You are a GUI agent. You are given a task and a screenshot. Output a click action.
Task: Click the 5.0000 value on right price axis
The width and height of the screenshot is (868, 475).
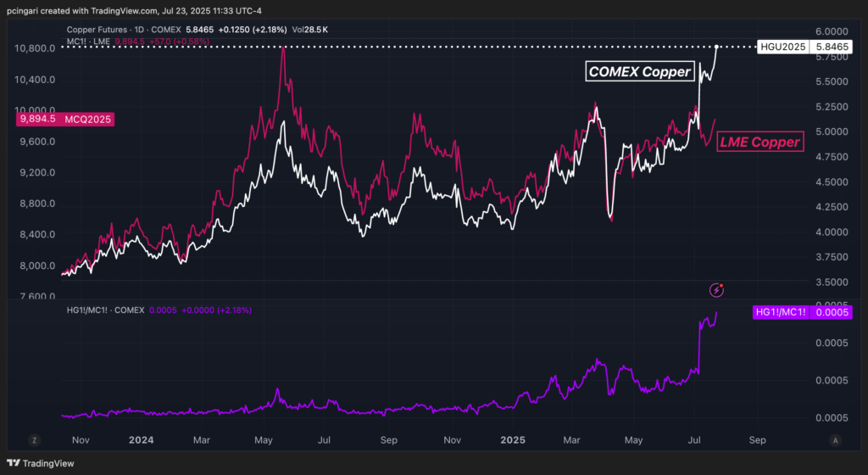(832, 131)
